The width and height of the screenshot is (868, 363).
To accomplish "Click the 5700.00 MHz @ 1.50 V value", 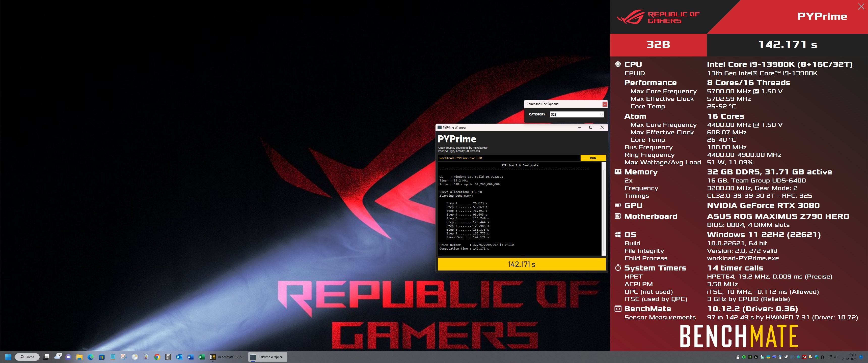I will pyautogui.click(x=745, y=91).
